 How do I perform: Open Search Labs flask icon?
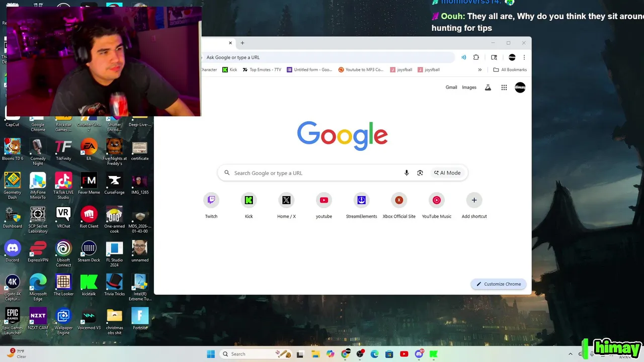coord(488,87)
